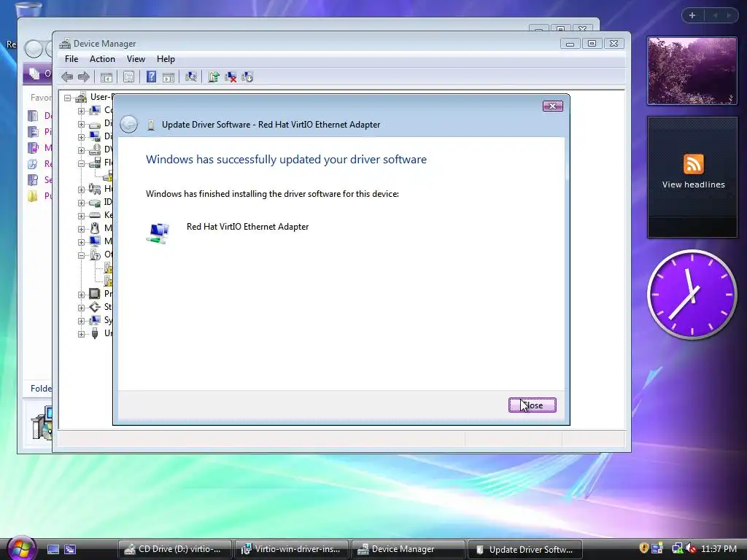Click the Pictures icon in Explorer Favorite Links
Screen dimensions: 747x560
33,132
